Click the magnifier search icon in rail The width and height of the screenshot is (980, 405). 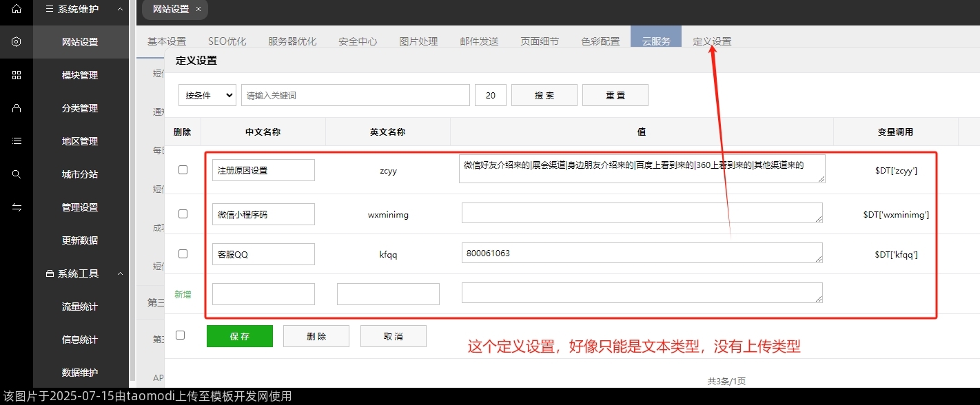click(17, 174)
